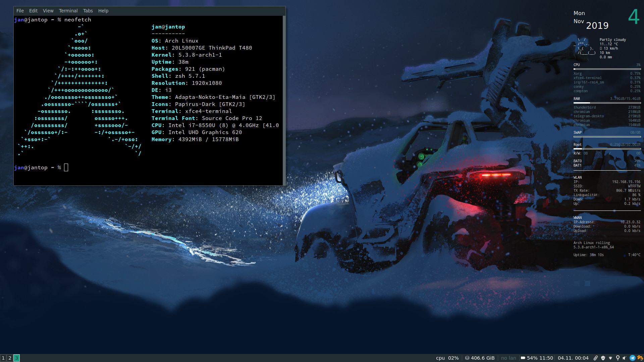
Task: Click the SSID WTFFTW row
Action: point(607,186)
